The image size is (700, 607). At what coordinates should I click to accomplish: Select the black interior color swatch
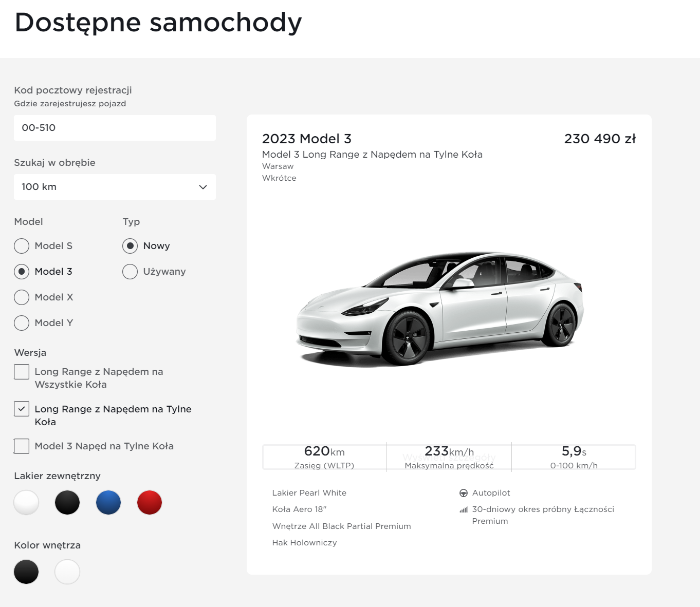point(26,572)
